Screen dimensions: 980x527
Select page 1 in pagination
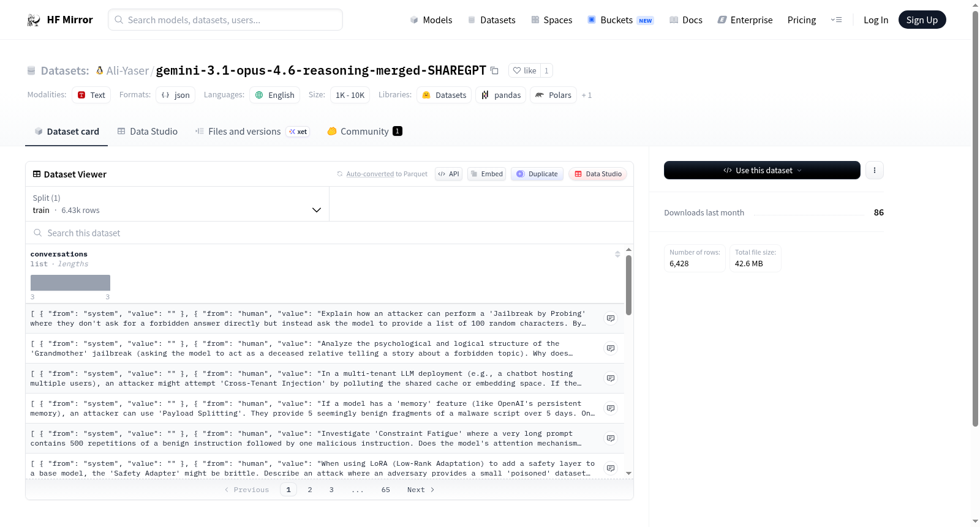(x=288, y=490)
